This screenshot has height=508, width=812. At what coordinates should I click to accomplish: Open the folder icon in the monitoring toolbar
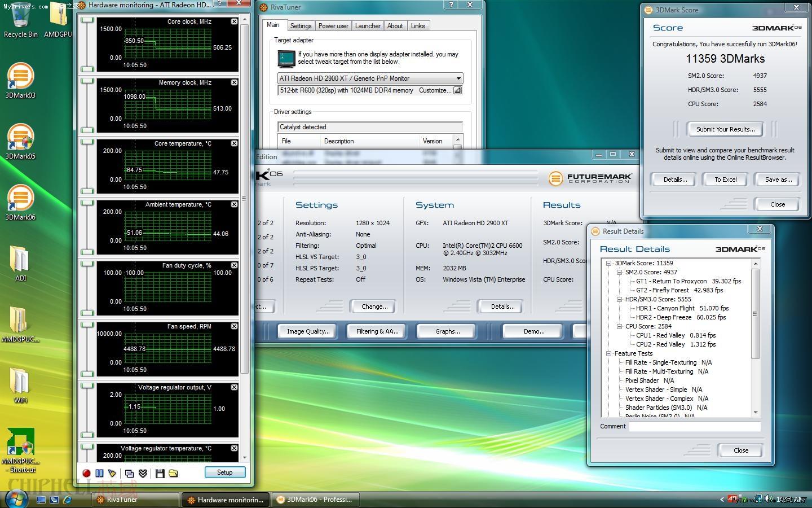[x=173, y=473]
